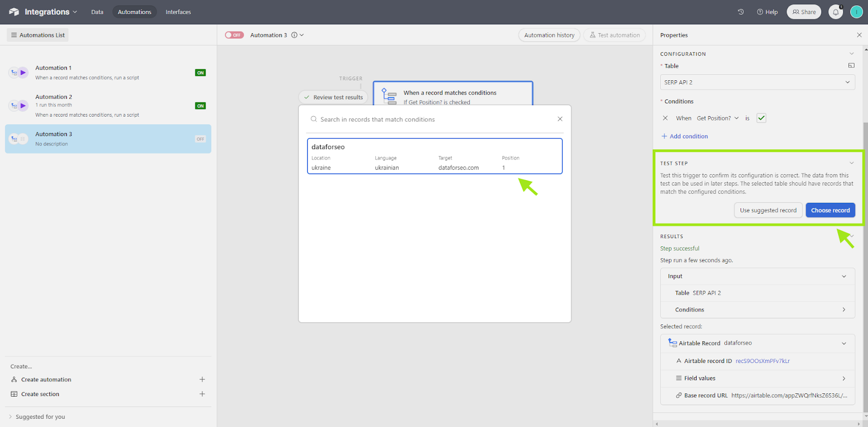Toggle Automation 1 ON switch
This screenshot has width=868, height=427.
tap(200, 73)
